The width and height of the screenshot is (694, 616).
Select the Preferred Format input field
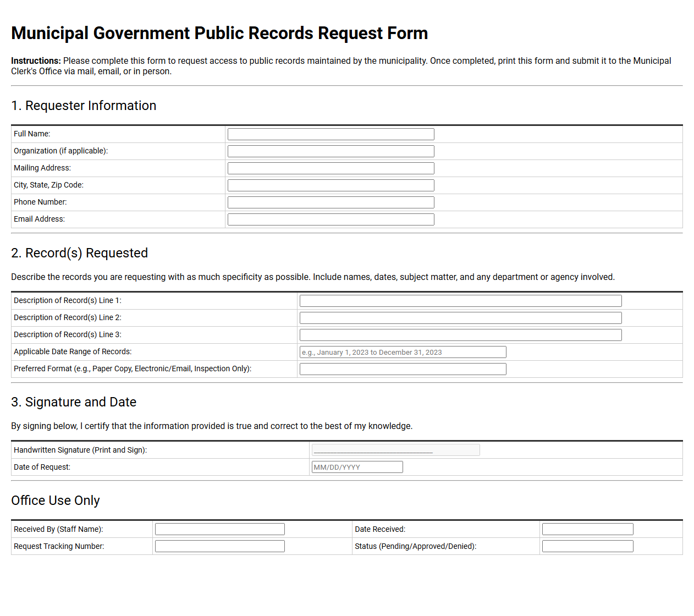point(403,369)
